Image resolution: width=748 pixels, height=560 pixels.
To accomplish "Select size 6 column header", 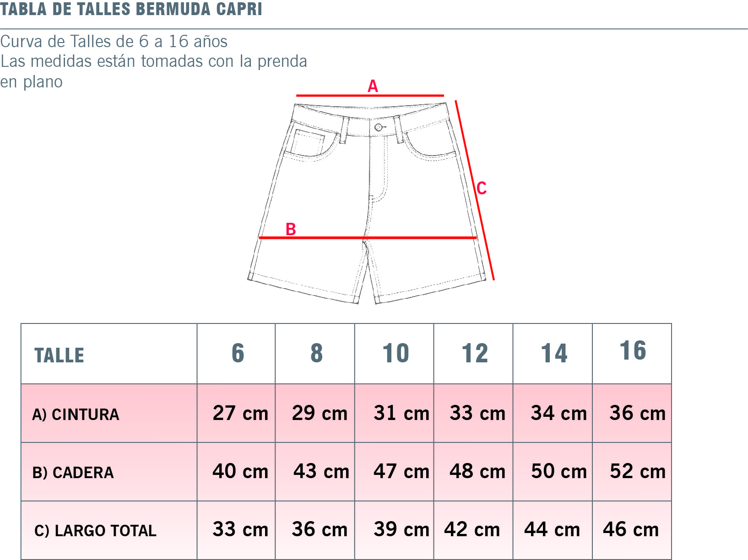I will tap(236, 354).
